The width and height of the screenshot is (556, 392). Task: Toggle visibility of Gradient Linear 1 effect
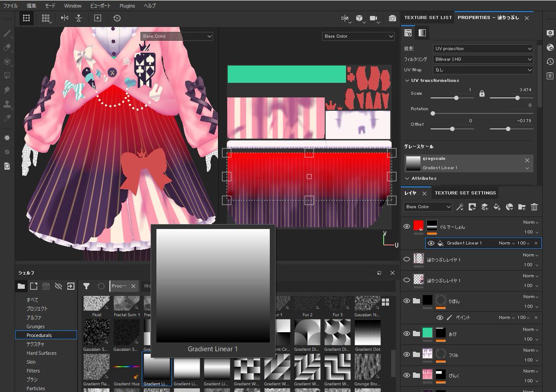point(431,243)
